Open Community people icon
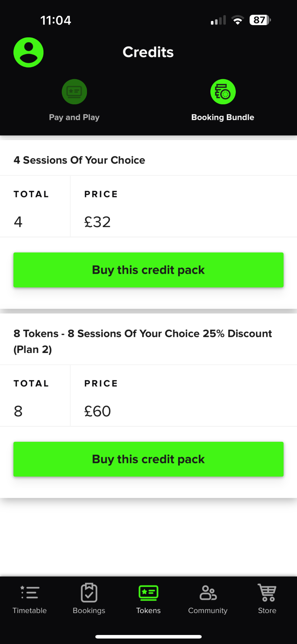The width and height of the screenshot is (297, 644). (x=208, y=593)
